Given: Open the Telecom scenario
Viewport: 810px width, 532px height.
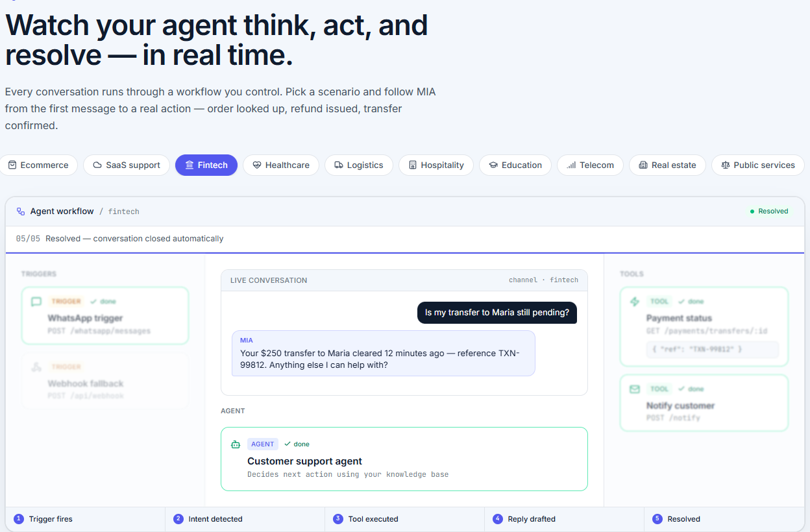Looking at the screenshot, I should pyautogui.click(x=590, y=165).
